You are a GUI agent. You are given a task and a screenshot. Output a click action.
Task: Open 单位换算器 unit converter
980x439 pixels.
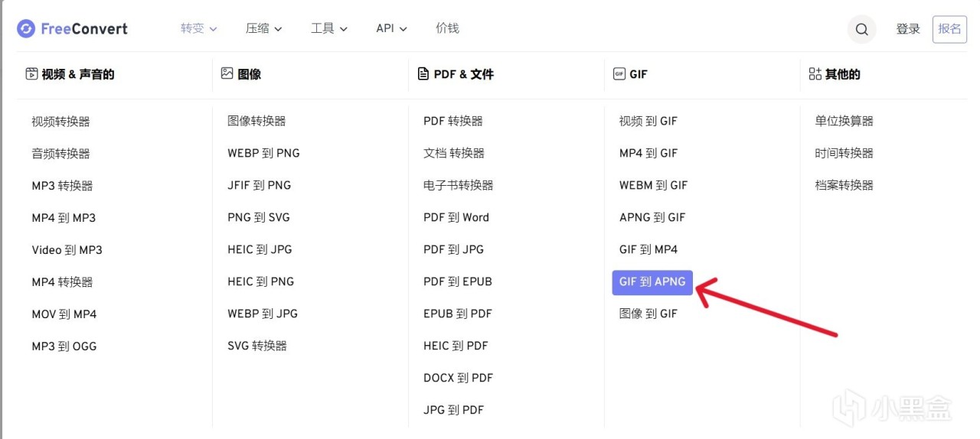coord(844,121)
